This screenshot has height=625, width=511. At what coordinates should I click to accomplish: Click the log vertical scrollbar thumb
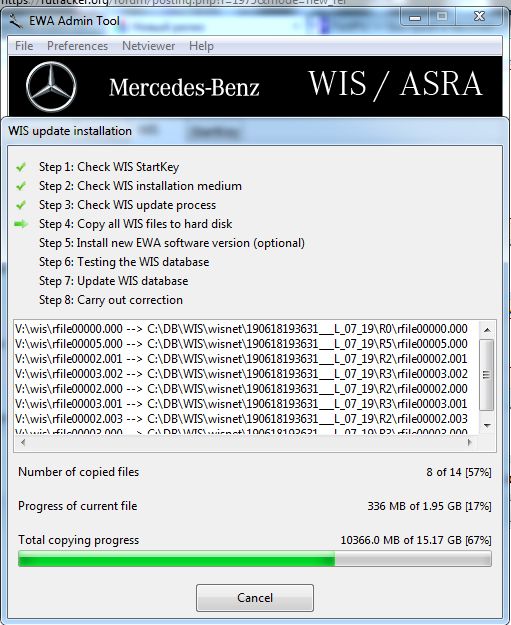[486, 375]
